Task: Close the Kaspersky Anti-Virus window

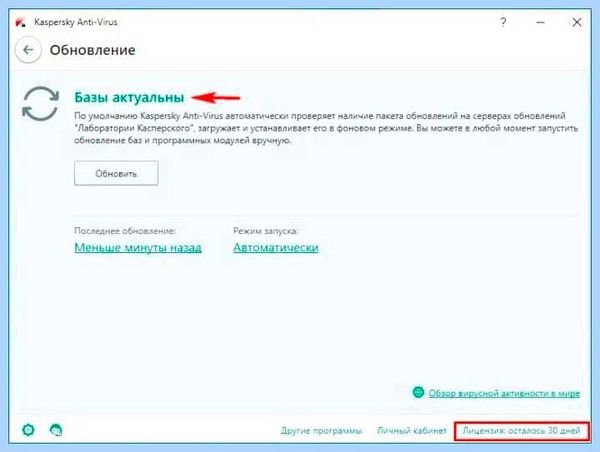Action: pyautogui.click(x=577, y=23)
